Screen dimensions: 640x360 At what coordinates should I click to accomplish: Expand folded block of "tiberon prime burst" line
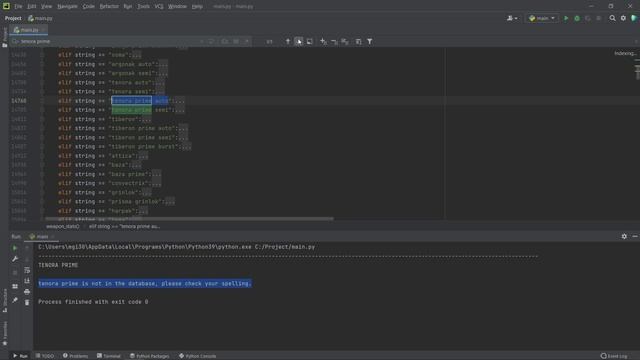tap(186, 147)
